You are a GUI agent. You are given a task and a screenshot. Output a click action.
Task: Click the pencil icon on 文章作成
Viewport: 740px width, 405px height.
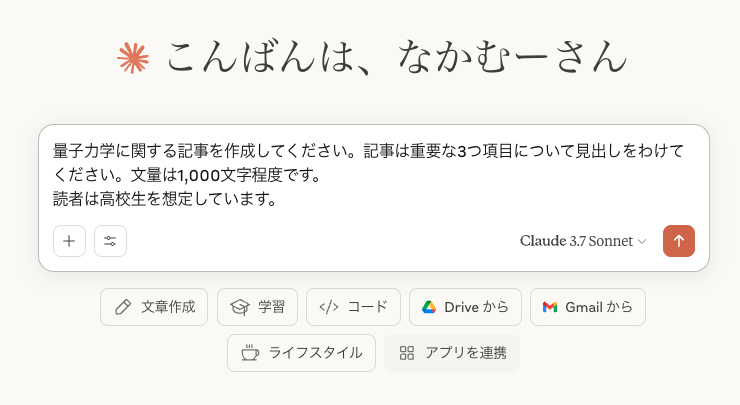point(123,307)
